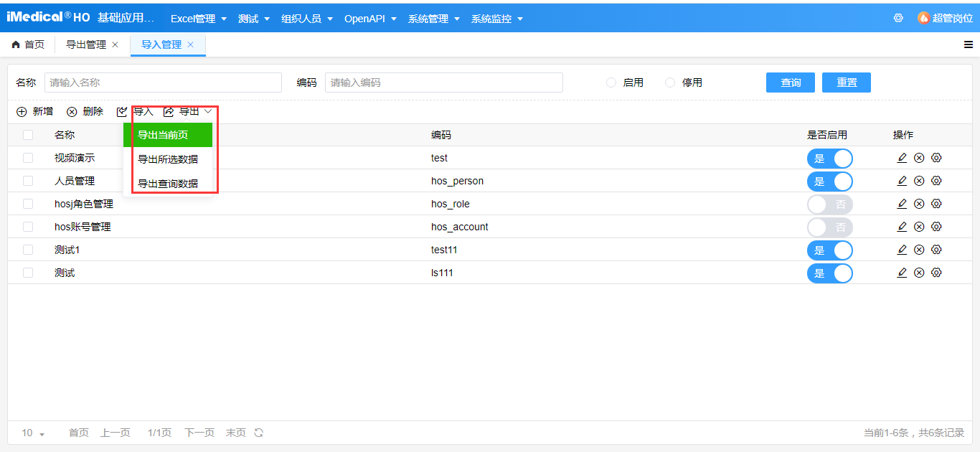Screen dimensions: 980x452
Task: Click the refresh icon next to 末页
Action: click(258, 433)
